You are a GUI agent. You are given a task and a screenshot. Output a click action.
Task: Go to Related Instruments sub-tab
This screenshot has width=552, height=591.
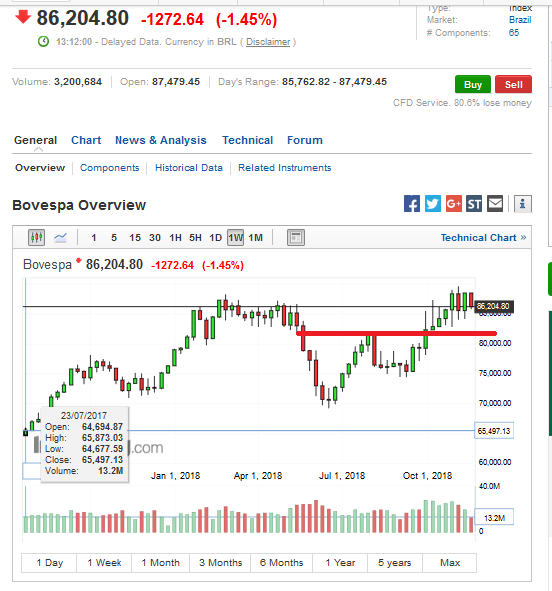284,168
